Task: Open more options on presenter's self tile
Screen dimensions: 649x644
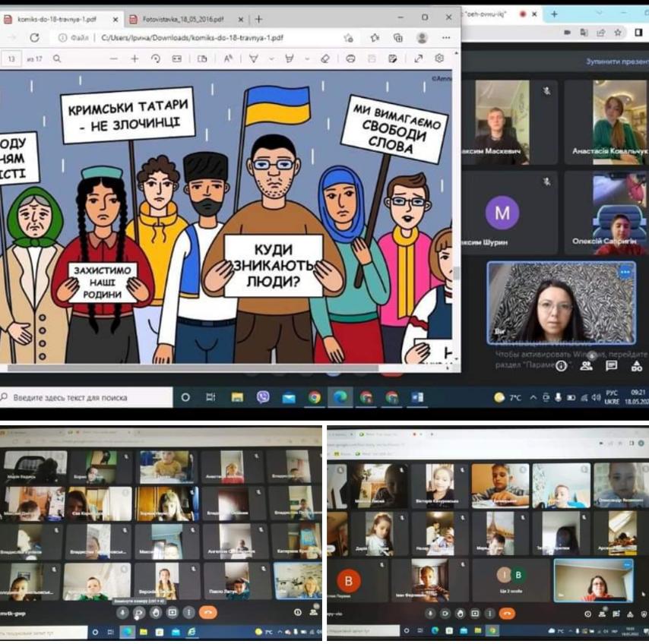Action: pos(625,272)
